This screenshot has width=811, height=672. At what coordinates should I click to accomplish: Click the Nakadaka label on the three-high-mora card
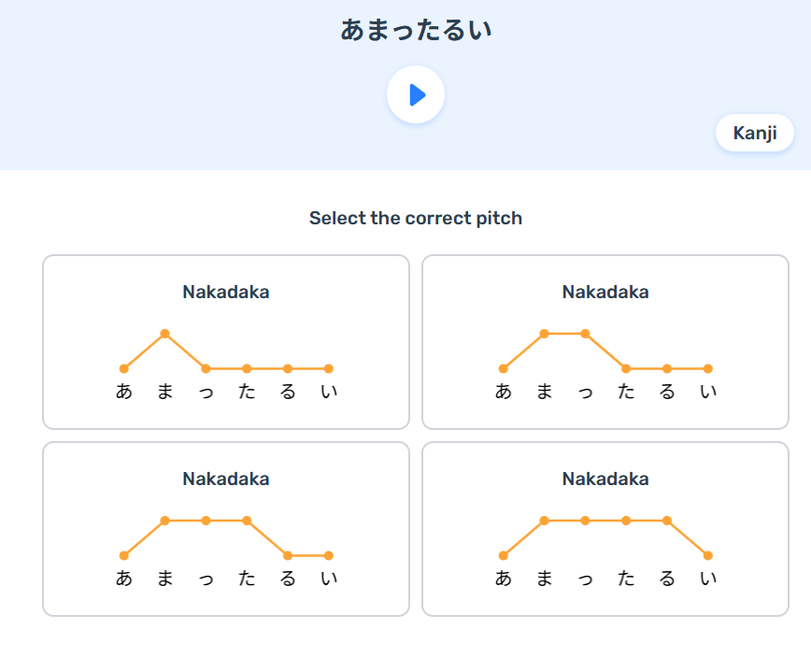tap(226, 479)
